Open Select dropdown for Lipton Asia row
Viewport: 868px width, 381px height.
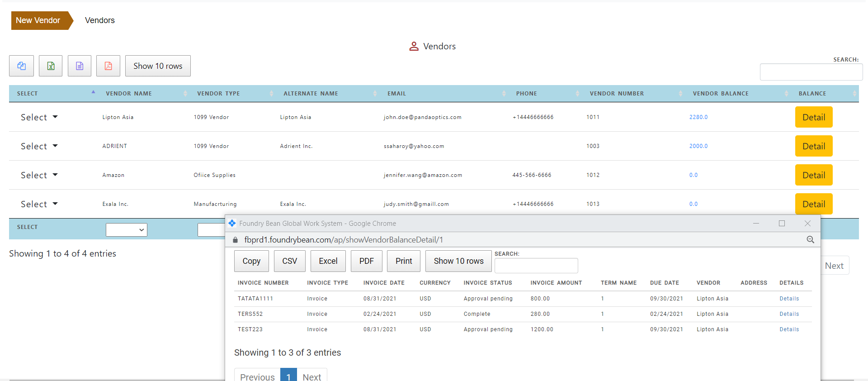click(x=39, y=117)
